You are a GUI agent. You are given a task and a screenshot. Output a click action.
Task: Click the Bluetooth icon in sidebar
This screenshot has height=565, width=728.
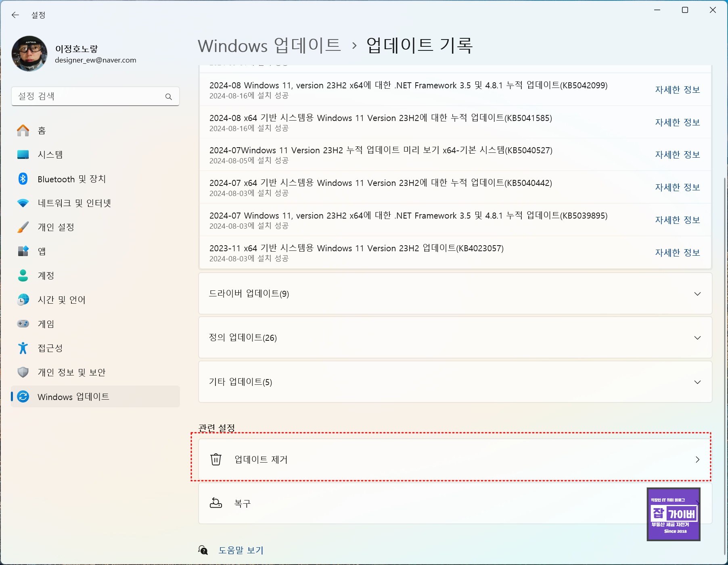pyautogui.click(x=23, y=179)
